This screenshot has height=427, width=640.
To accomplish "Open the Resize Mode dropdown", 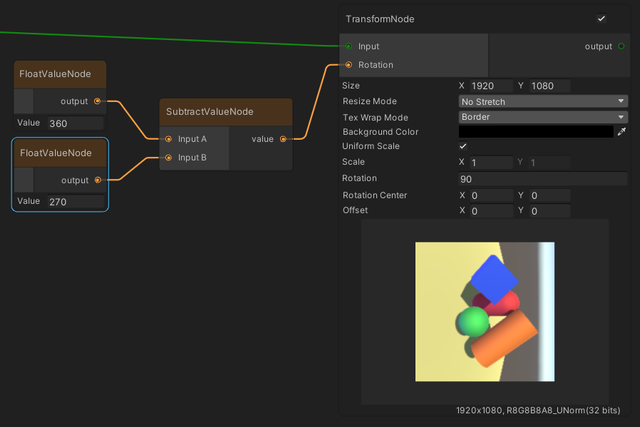I will [542, 102].
